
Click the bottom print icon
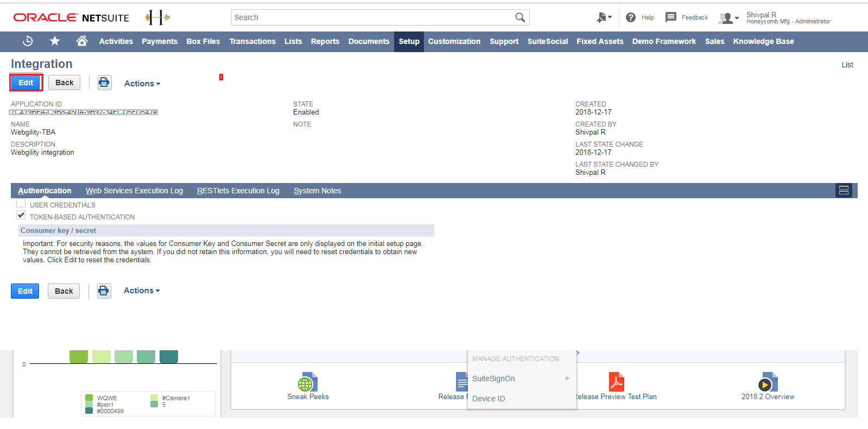tap(104, 291)
